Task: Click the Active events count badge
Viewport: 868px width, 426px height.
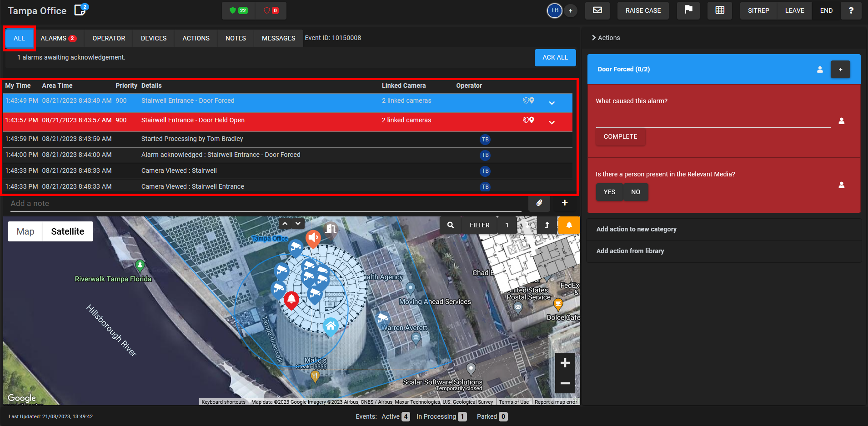Action: [x=406, y=416]
